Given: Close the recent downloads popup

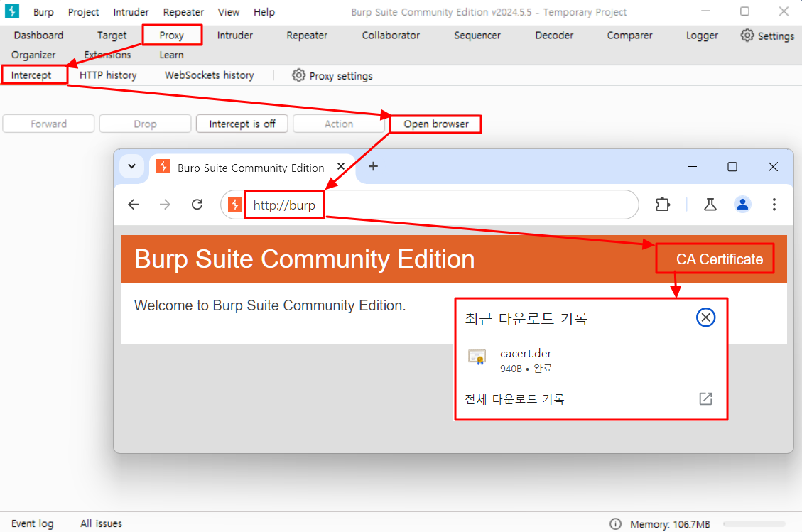Looking at the screenshot, I should pos(705,317).
